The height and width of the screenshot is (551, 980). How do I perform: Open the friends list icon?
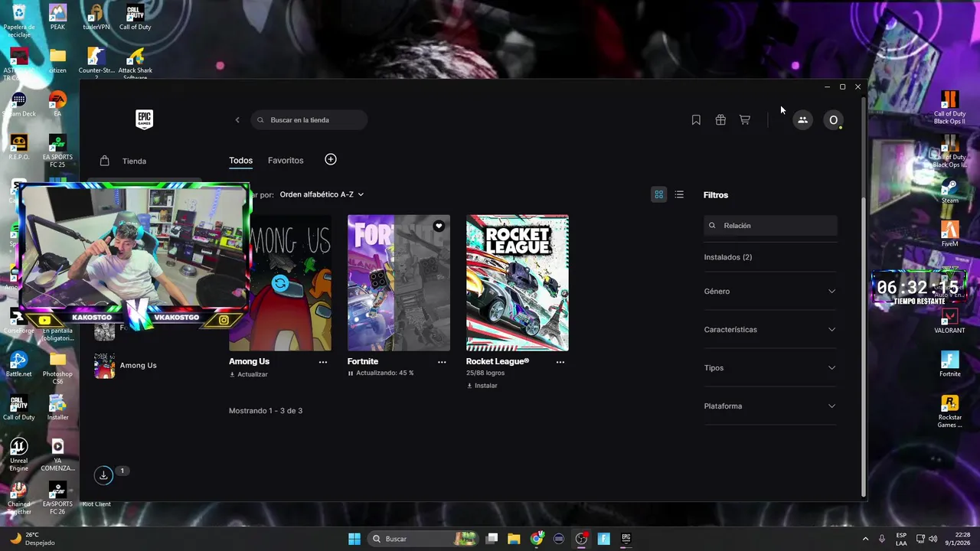(802, 120)
